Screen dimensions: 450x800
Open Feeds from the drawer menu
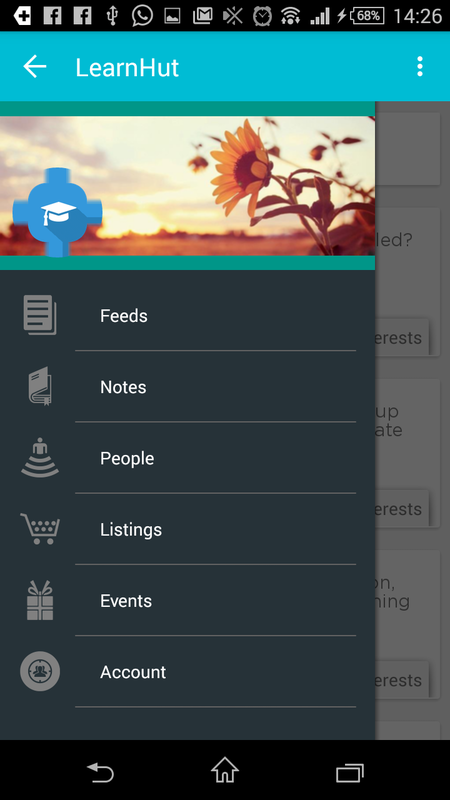coord(187,315)
